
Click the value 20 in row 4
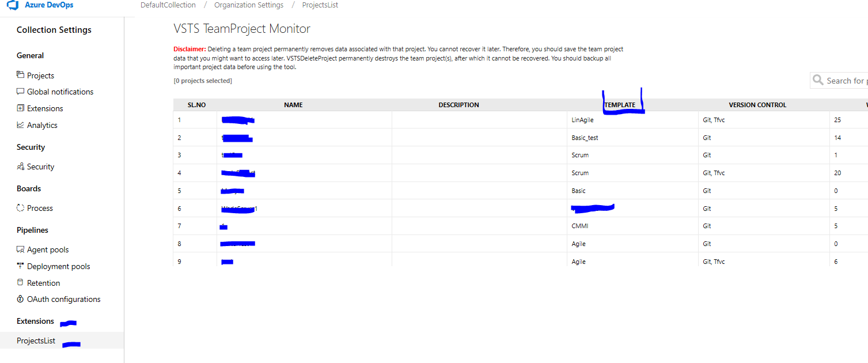pyautogui.click(x=837, y=173)
